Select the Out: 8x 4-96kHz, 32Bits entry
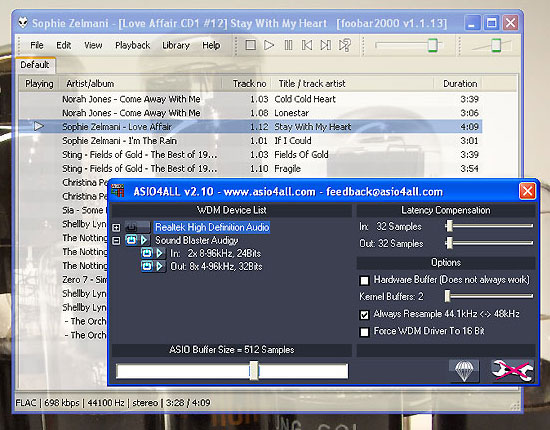This screenshot has width=550, height=430. click(x=216, y=267)
